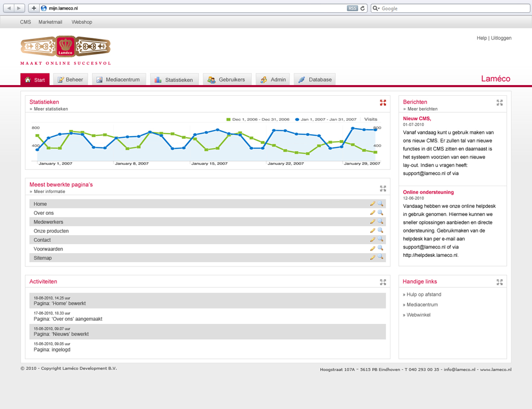Switch to the Mediacentrum tab

click(x=118, y=80)
